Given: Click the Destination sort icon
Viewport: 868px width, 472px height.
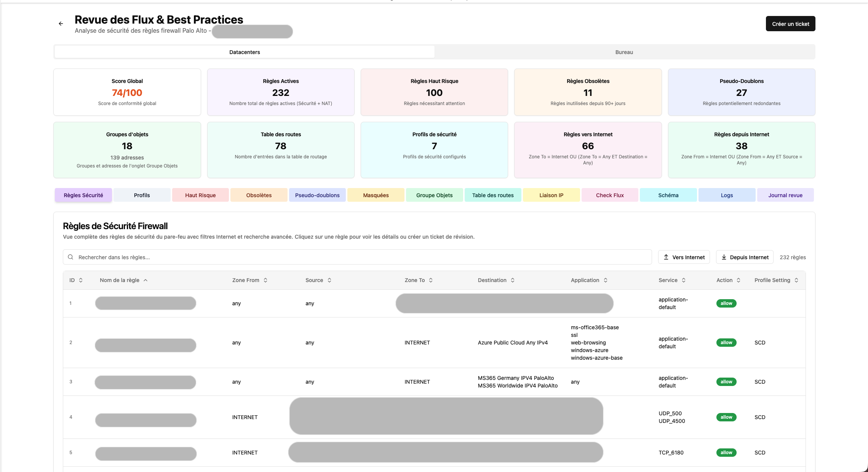Looking at the screenshot, I should [x=513, y=280].
